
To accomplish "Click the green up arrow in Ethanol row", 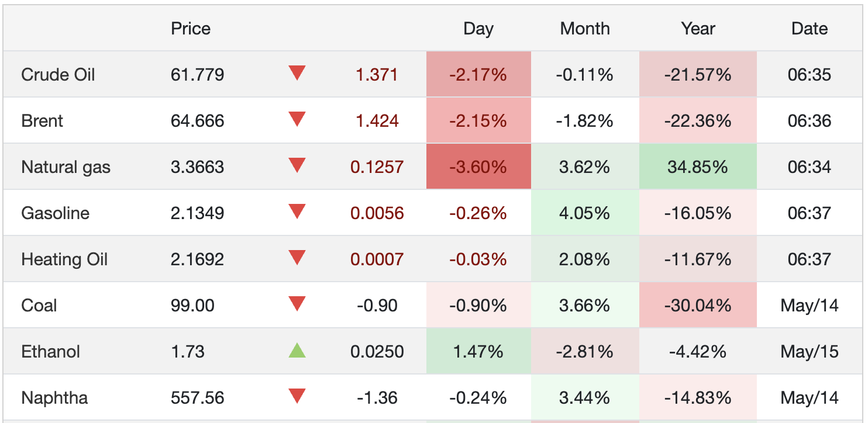I will [297, 351].
